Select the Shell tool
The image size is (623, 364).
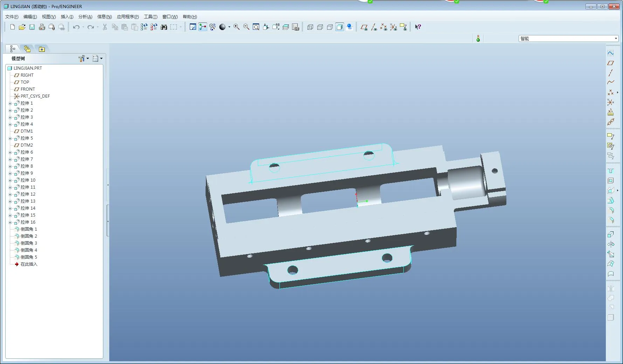[x=610, y=181]
